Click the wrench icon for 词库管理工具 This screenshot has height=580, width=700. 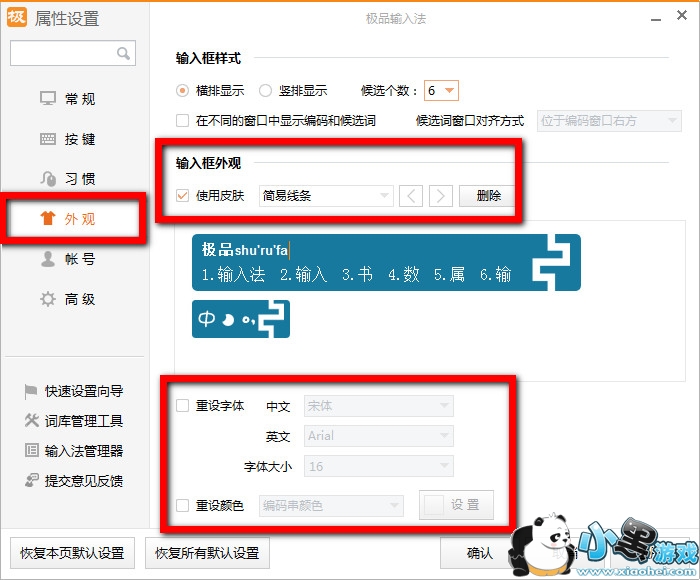pyautogui.click(x=31, y=420)
